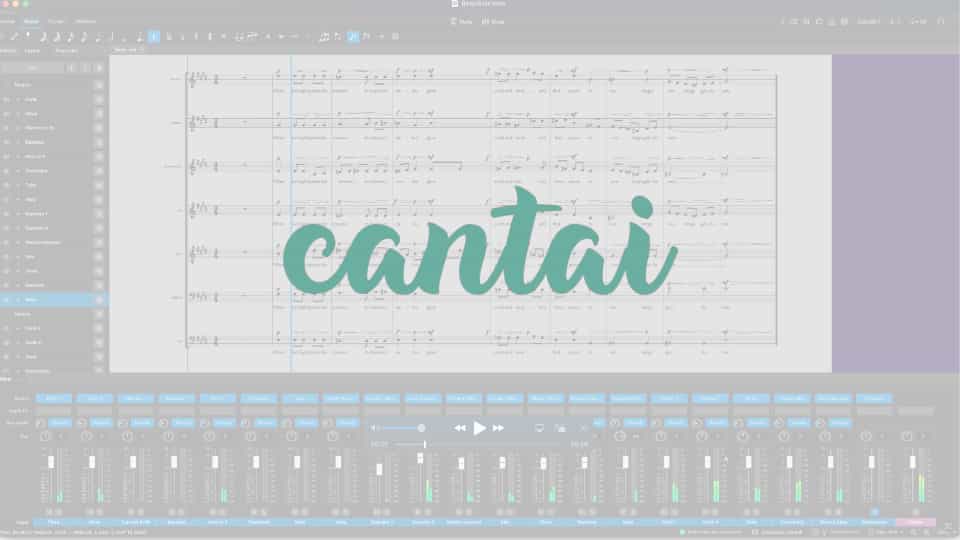960x540 pixels.
Task: Close the floating playback panel
Action: (x=585, y=428)
